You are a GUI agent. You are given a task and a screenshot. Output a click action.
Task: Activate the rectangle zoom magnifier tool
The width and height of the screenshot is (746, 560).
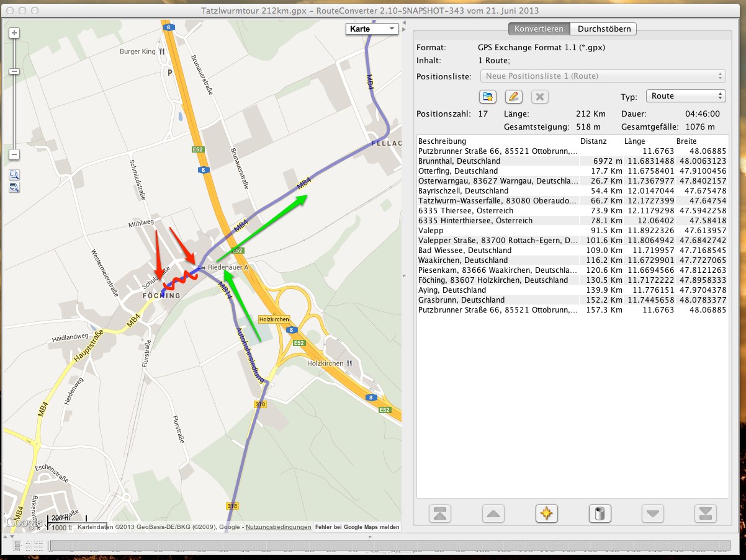click(14, 175)
